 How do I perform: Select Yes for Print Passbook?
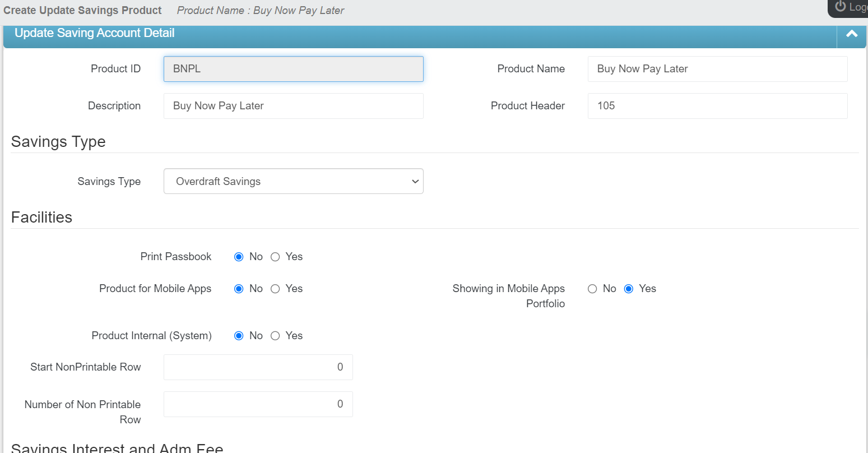pyautogui.click(x=275, y=257)
